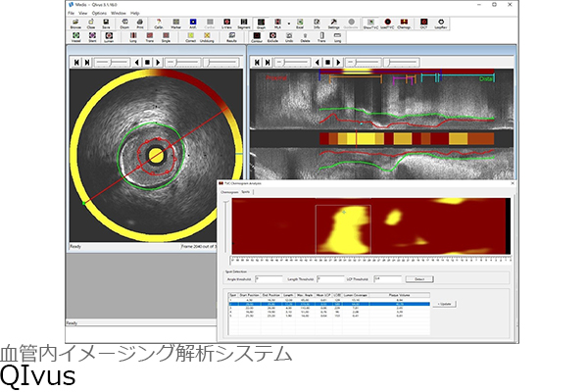This screenshot has width=588, height=392.
Task: Click the Print toolbar icon
Action: pyautogui.click(x=140, y=24)
